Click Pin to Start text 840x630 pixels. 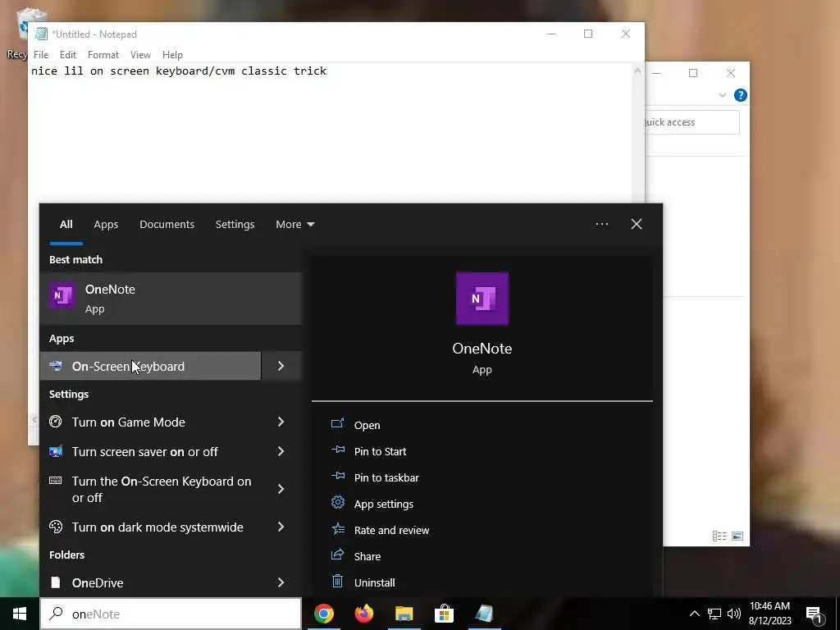(380, 452)
